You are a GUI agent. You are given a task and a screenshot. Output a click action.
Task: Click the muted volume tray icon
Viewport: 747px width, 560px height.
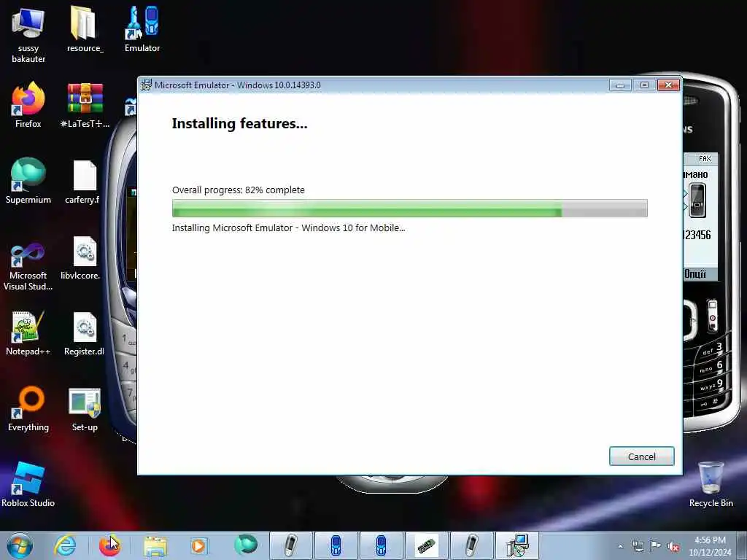click(x=673, y=546)
